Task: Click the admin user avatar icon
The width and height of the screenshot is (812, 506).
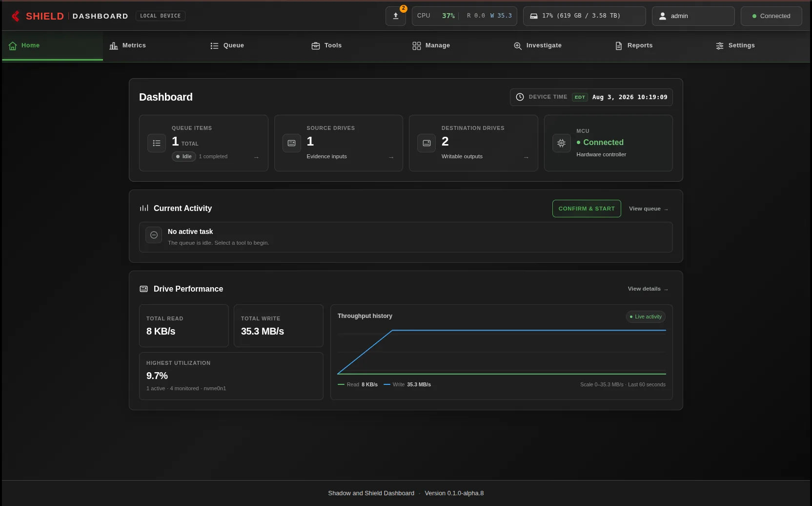Action: tap(663, 16)
